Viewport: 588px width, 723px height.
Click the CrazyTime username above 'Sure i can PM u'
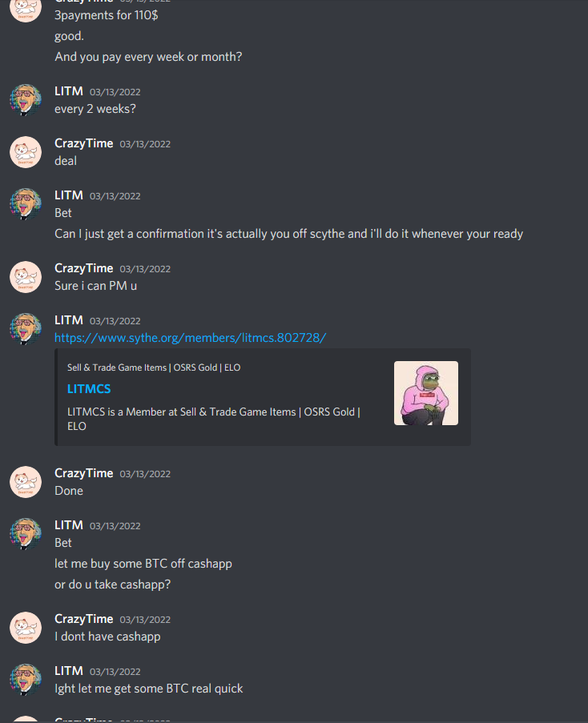click(84, 268)
